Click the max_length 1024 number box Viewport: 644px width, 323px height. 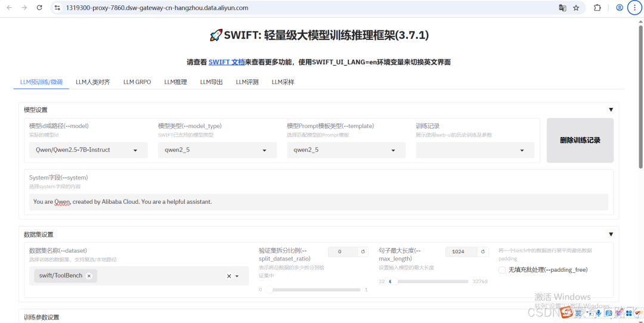tap(462, 251)
